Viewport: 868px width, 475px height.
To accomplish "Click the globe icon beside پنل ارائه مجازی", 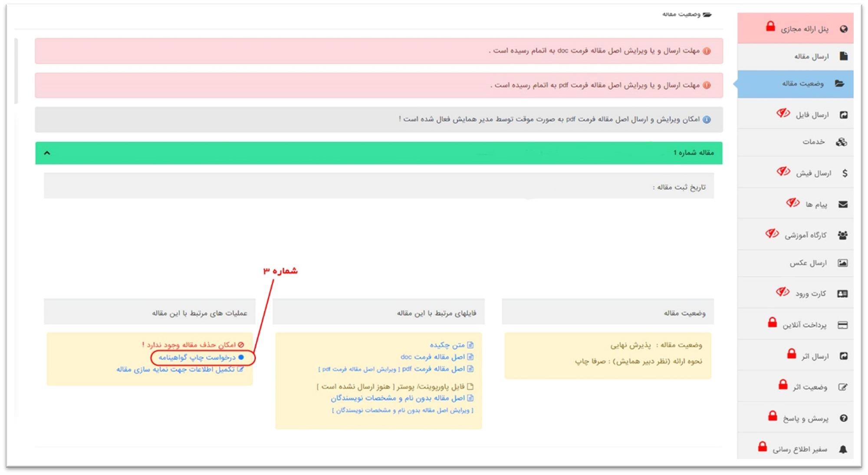I will [x=843, y=29].
